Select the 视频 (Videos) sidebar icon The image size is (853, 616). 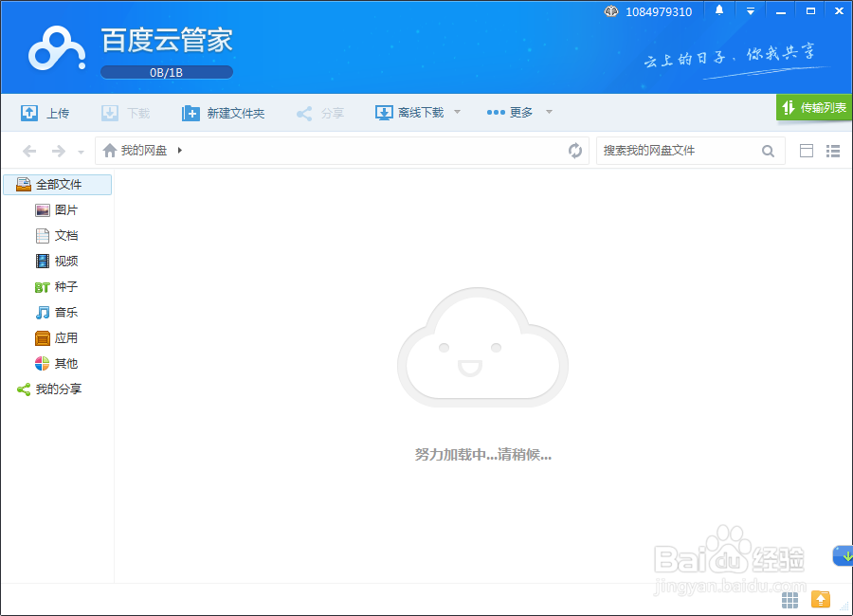click(42, 261)
